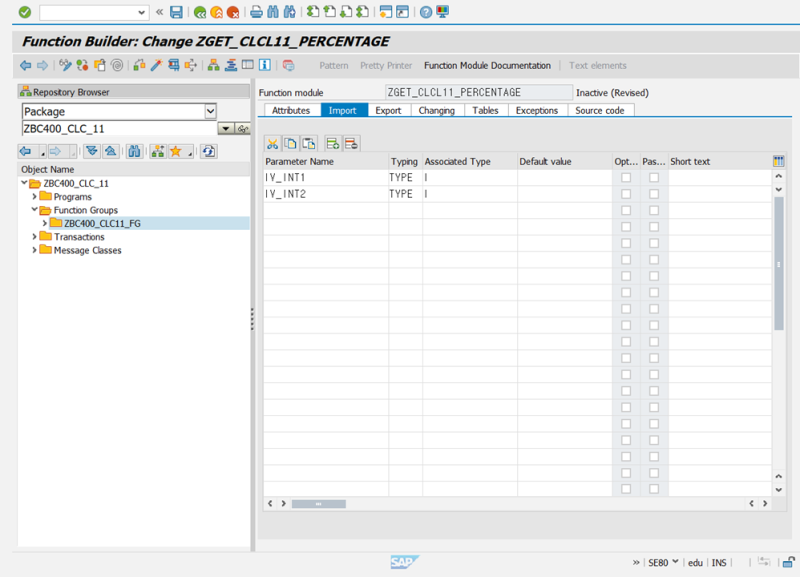This screenshot has height=577, width=800.
Task: Toggle Pass by Value checkbox for IV_INT2
Action: [x=654, y=194]
